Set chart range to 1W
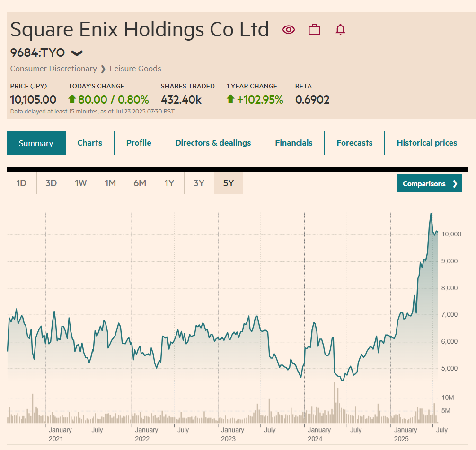 (x=81, y=183)
